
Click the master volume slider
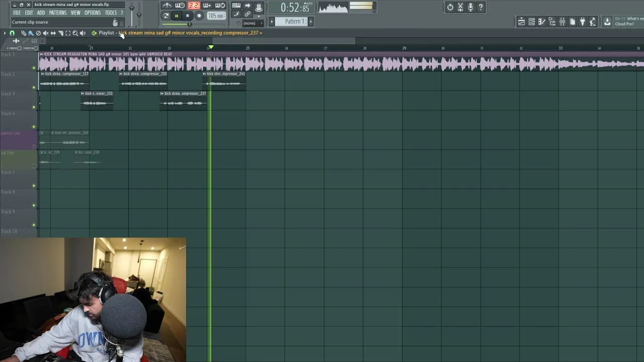(x=132, y=9)
